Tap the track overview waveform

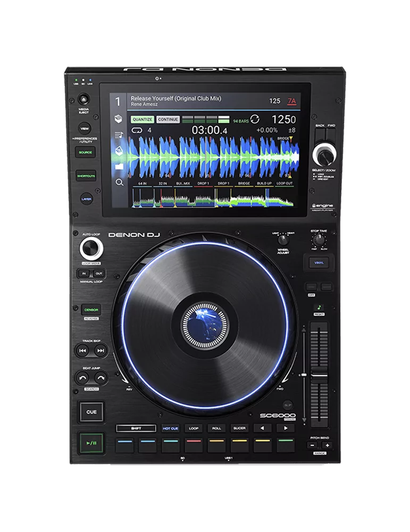(213, 198)
